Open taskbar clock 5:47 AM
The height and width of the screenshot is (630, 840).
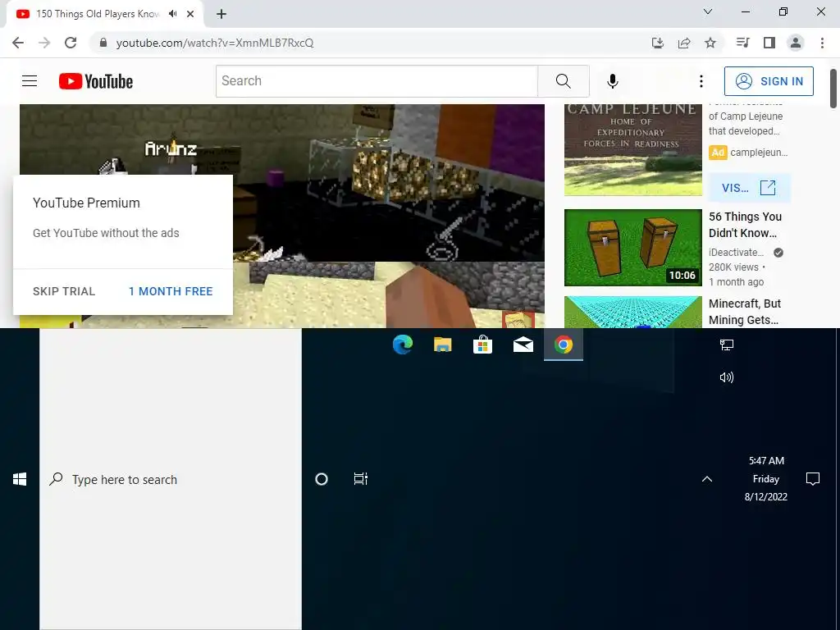[766, 479]
